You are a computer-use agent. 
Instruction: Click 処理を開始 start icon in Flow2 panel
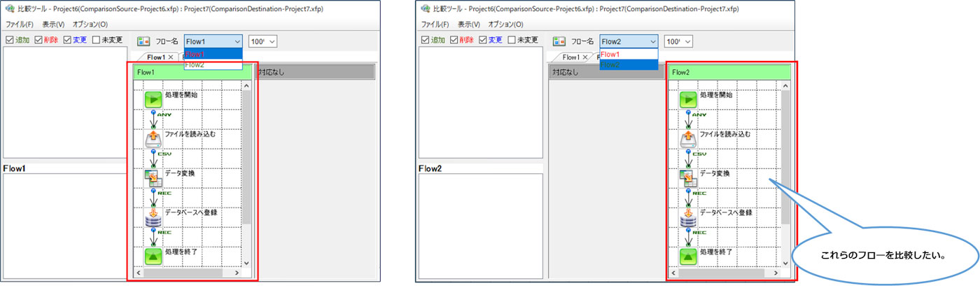point(689,100)
